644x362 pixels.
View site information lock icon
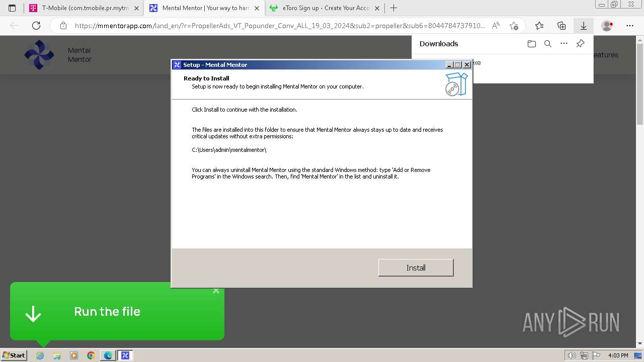(x=63, y=26)
